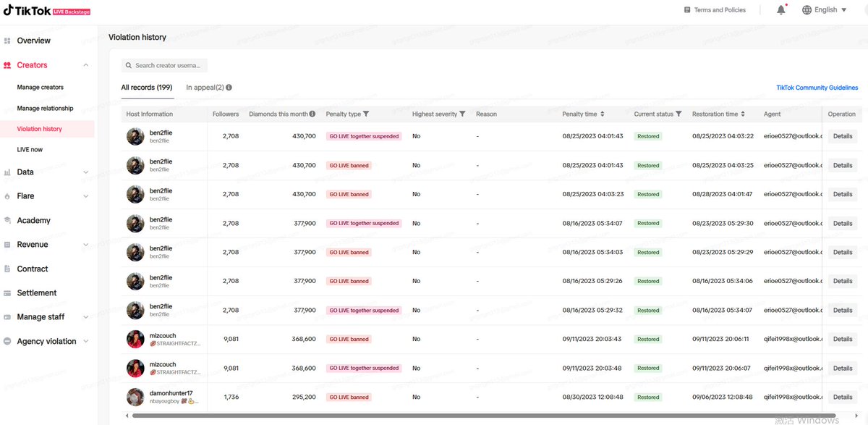Open the Current status filter icon
The image size is (868, 425).
[678, 114]
